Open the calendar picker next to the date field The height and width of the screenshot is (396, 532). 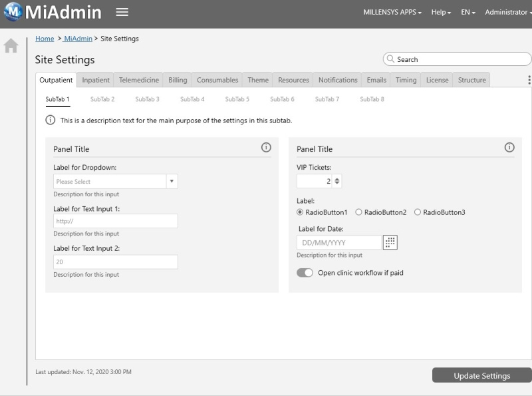tap(389, 242)
